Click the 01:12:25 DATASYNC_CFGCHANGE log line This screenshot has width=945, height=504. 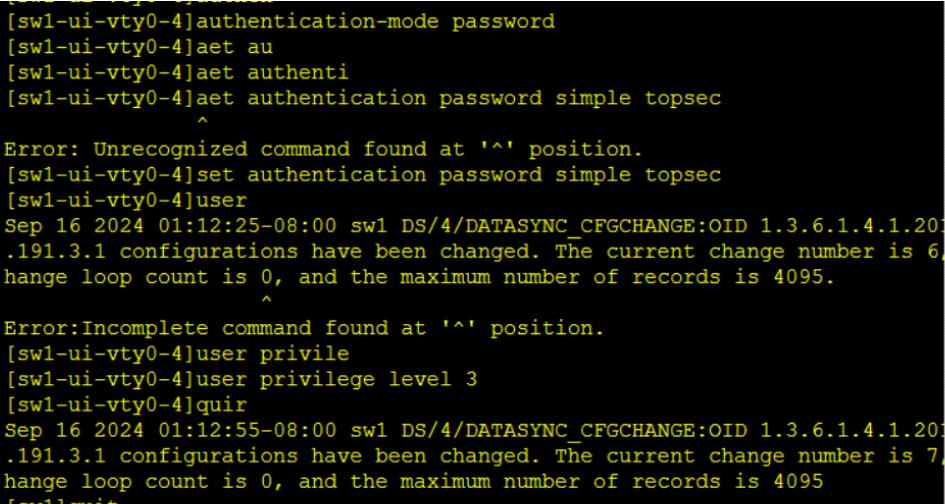tap(472, 227)
